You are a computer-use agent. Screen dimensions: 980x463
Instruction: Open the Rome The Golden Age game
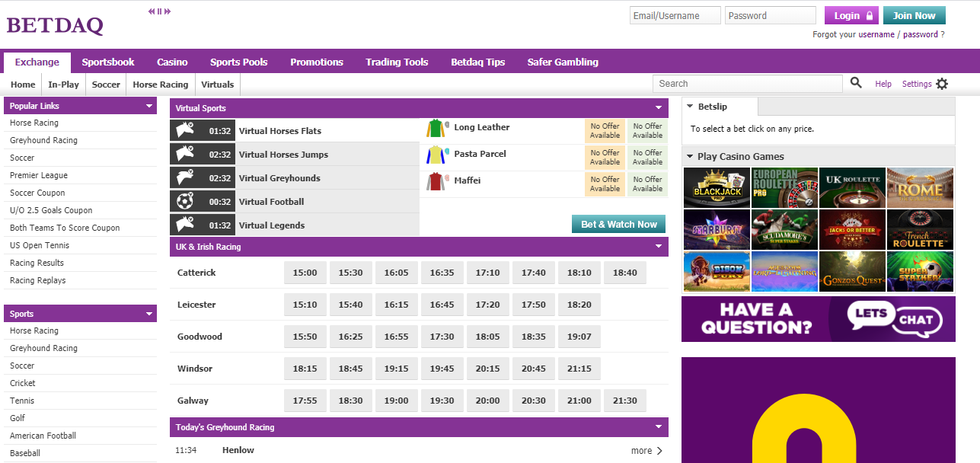[920, 187]
